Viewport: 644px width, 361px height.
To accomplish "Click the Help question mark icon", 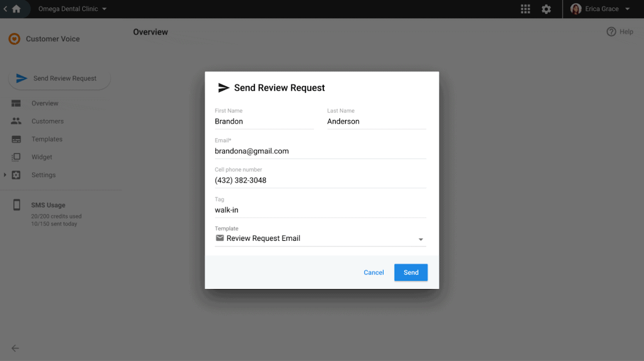I will [x=611, y=32].
